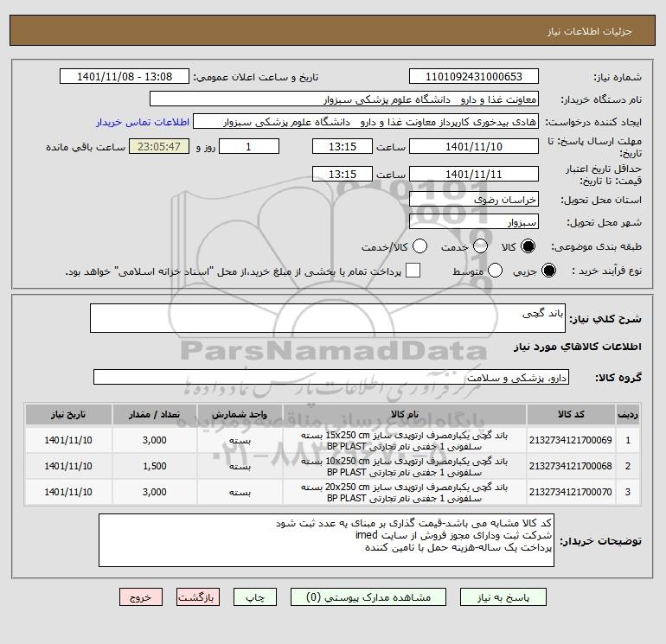The image size is (666, 644).
Task: Select the کالا/خدمت radio button
Action: [x=420, y=246]
